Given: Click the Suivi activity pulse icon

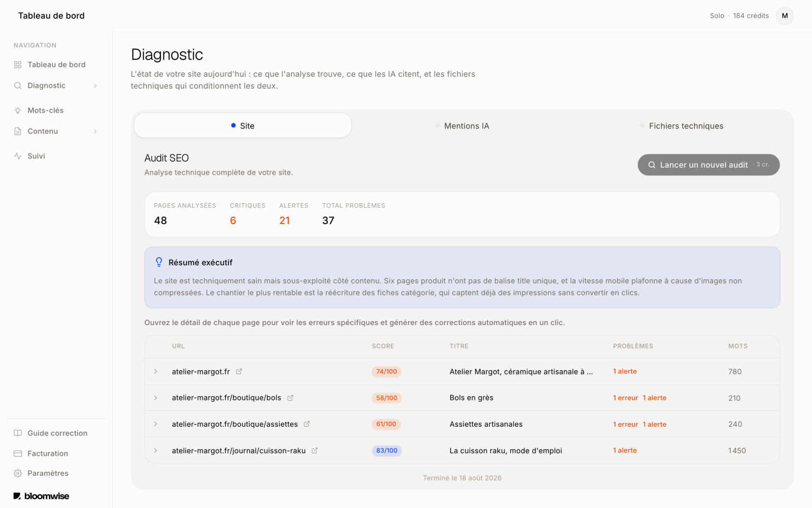Looking at the screenshot, I should [x=18, y=156].
